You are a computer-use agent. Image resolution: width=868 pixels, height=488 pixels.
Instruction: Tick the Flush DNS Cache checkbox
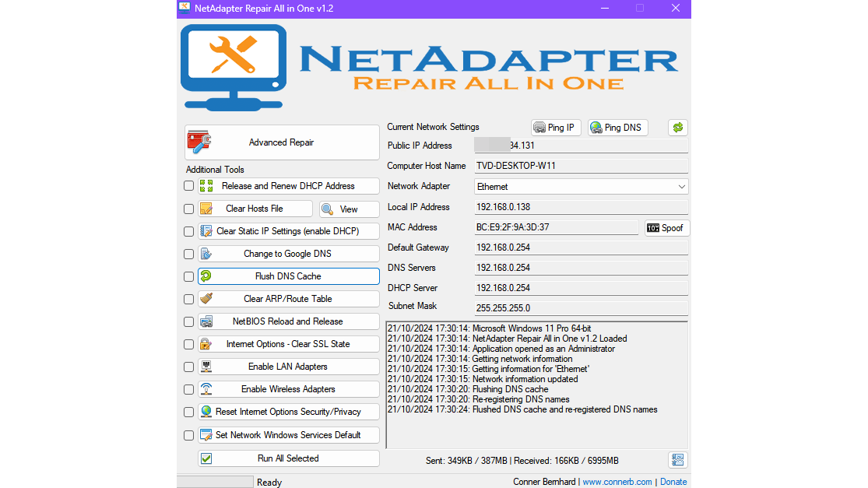(188, 276)
